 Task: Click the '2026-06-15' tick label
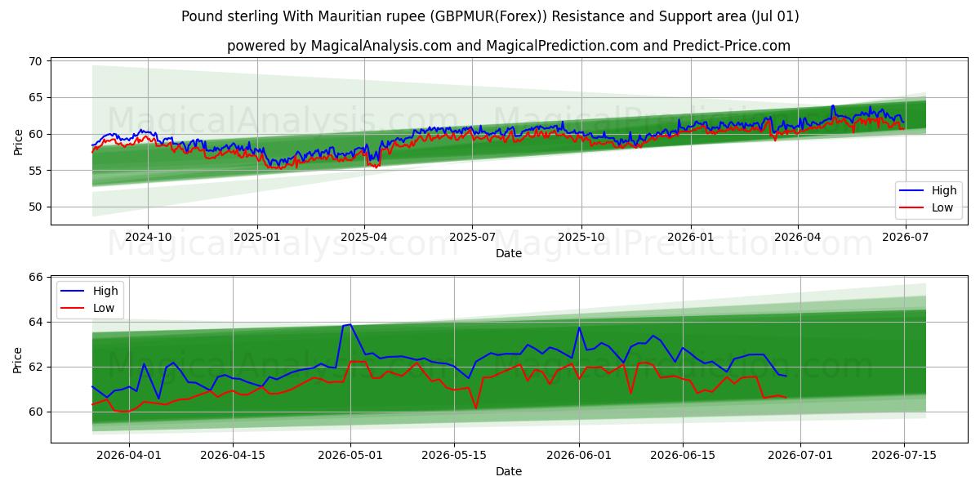[682, 456]
